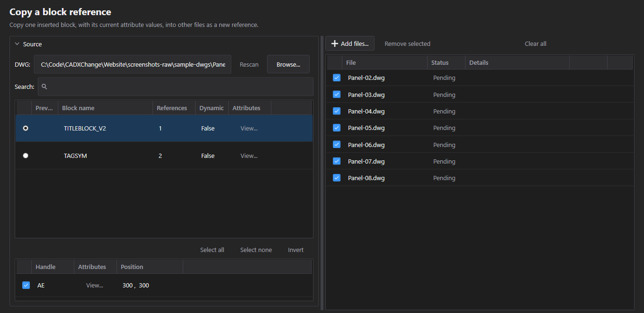Uncheck the Panel-03.dwg checkbox
The height and width of the screenshot is (313, 644).
(x=337, y=95)
